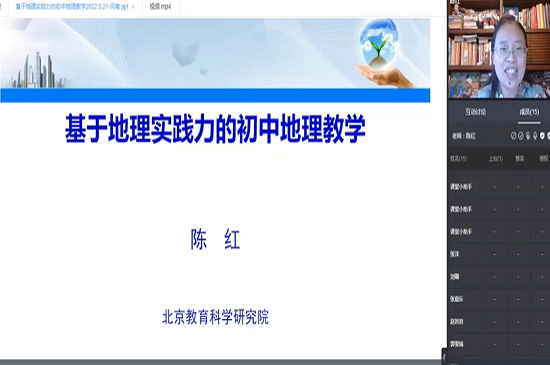The image size is (550, 365).
Task: Click the microphone icon beside teacher 陈红
Action: (x=535, y=136)
